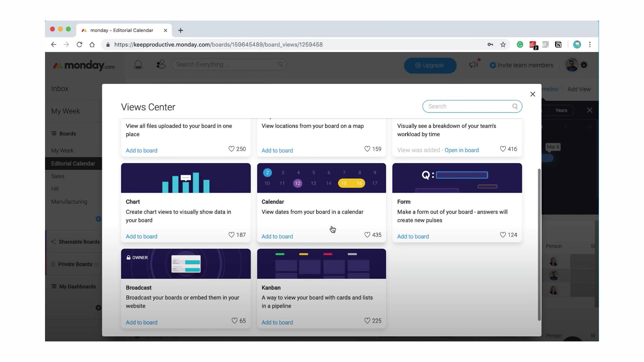Add the Form view to board
The height and width of the screenshot is (362, 644).
click(413, 236)
